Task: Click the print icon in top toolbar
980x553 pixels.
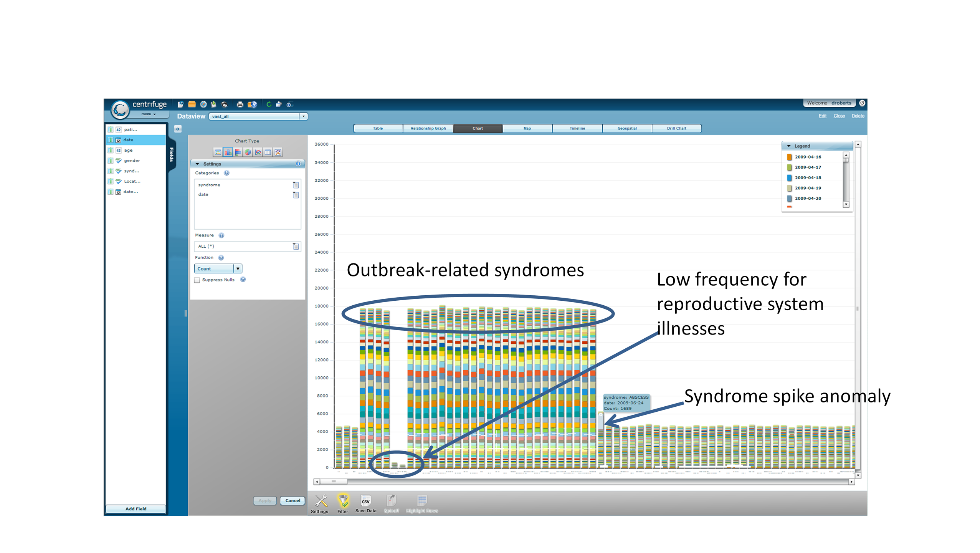Action: [x=240, y=104]
